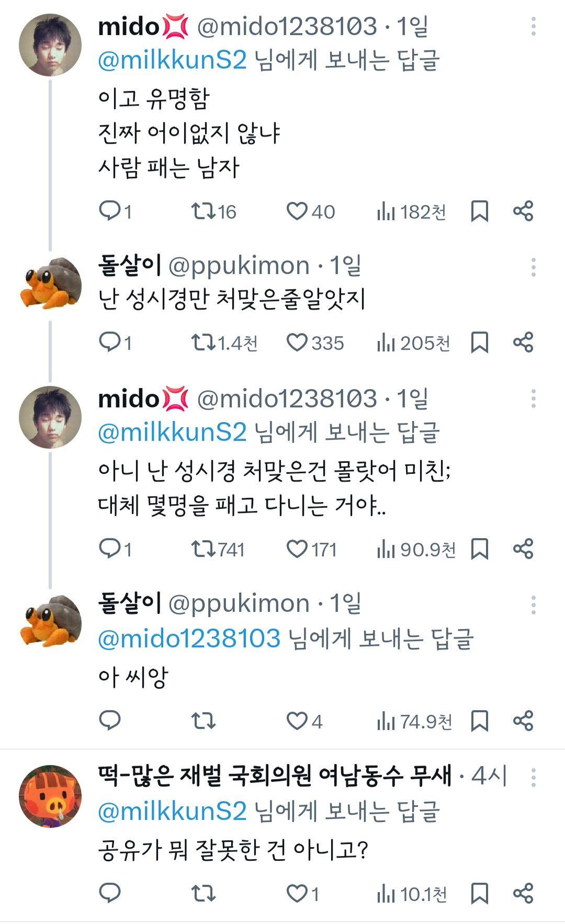Open the pig avatar profile picture
This screenshot has width=565, height=924.
click(50, 796)
